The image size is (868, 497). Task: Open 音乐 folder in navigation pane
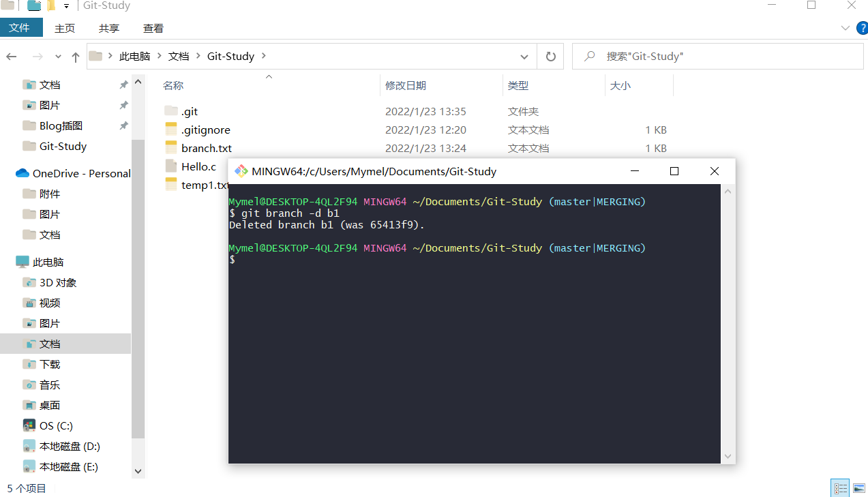point(50,385)
